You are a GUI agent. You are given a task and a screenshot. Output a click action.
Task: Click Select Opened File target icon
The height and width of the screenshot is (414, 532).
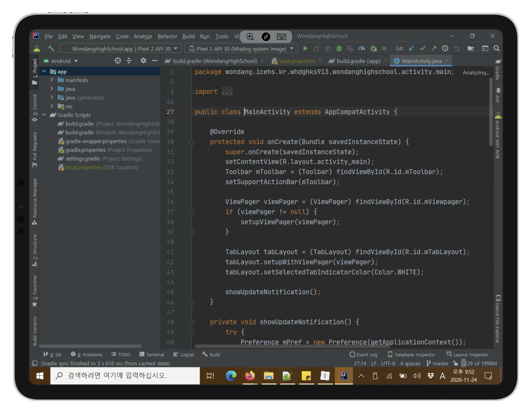click(x=118, y=61)
